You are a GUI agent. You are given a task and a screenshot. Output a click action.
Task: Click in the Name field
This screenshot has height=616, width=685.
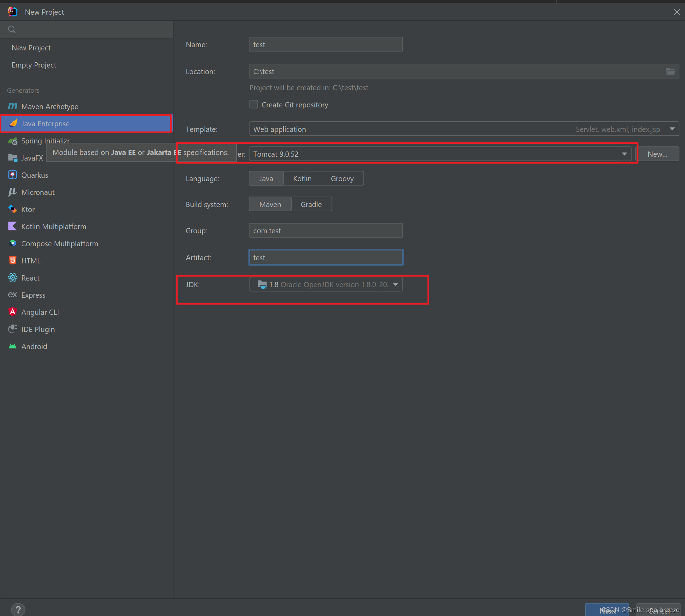[326, 44]
